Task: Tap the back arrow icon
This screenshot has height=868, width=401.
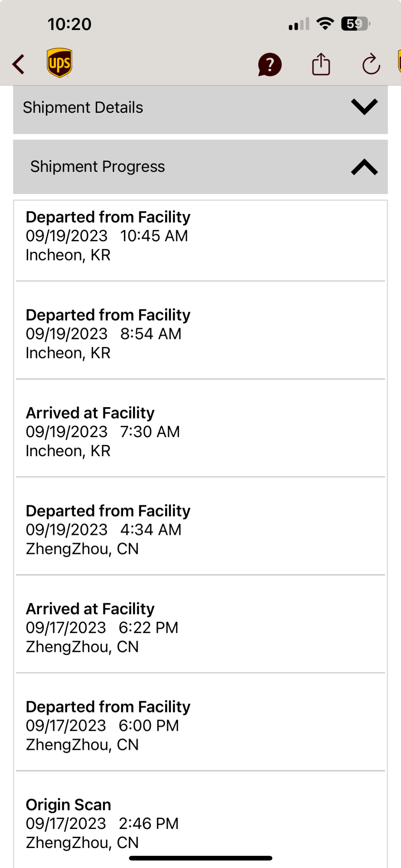Action: coord(18,65)
